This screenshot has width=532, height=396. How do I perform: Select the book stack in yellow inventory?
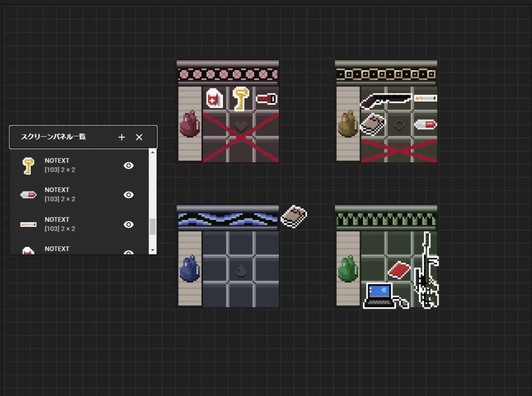tap(373, 125)
